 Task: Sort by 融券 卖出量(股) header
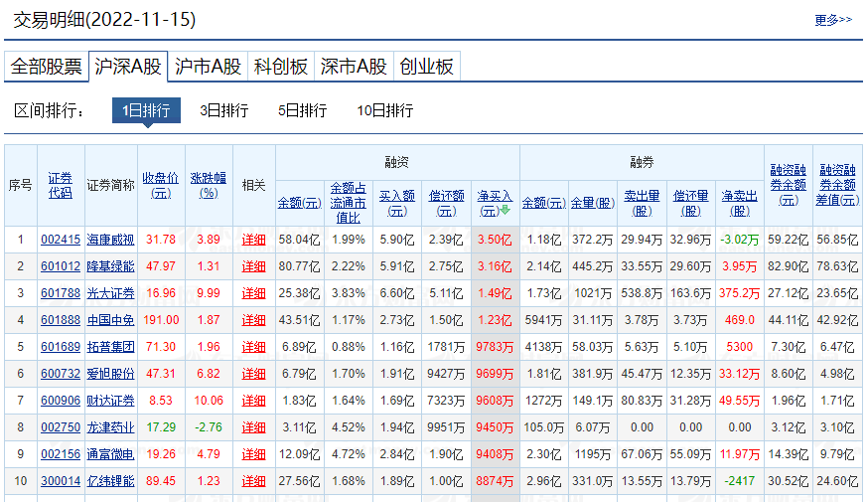click(642, 203)
